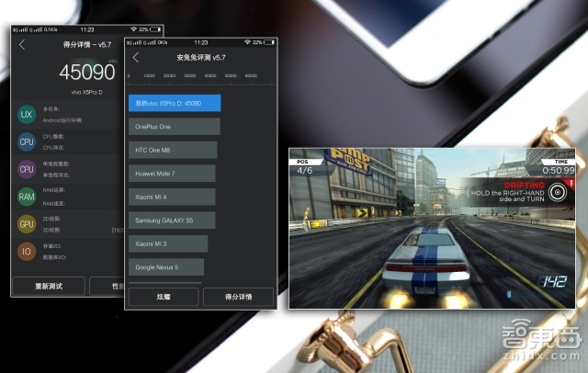Screen dimensions: 588x373
Task: Select the blue CPU integer score icon
Action: pyautogui.click(x=27, y=141)
